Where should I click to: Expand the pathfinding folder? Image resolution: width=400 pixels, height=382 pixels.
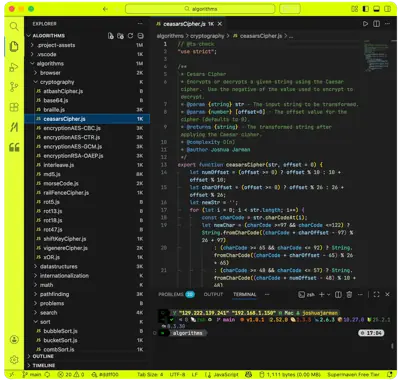tap(87, 294)
